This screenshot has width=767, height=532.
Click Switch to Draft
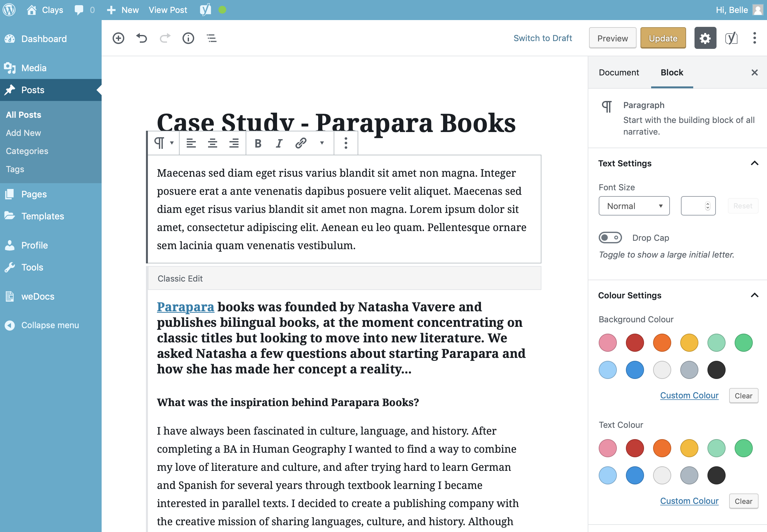[543, 38]
